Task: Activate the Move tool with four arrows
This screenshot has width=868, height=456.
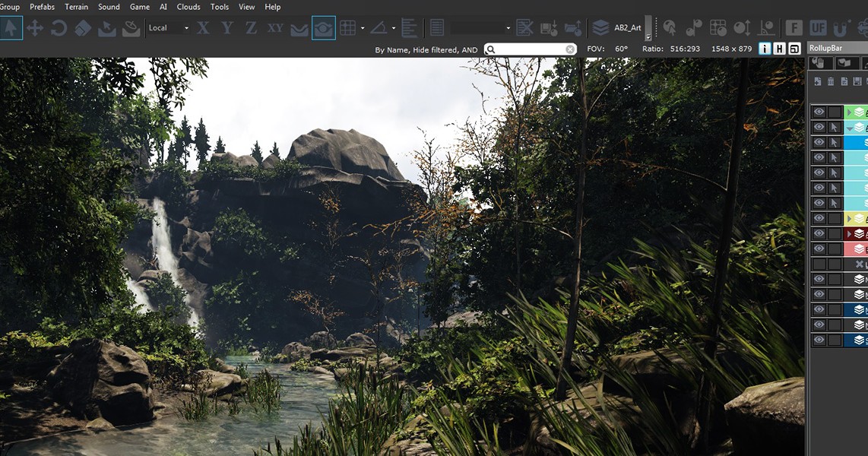Action: point(35,27)
